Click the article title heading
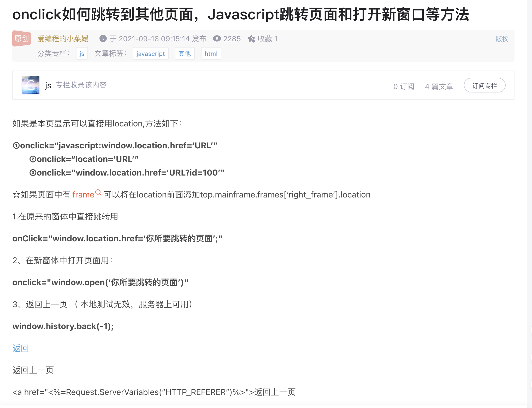532x408 pixels. pos(241,14)
